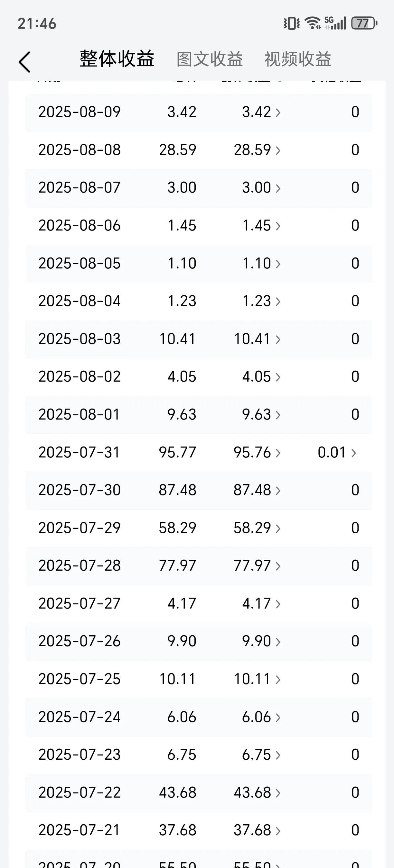
Task: Select the 整体收益 tab
Action: click(117, 59)
